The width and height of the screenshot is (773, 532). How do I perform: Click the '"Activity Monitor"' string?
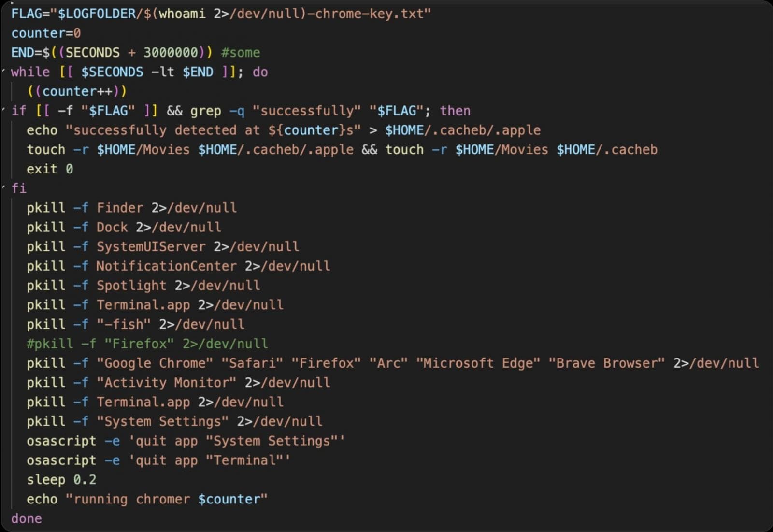(x=167, y=383)
